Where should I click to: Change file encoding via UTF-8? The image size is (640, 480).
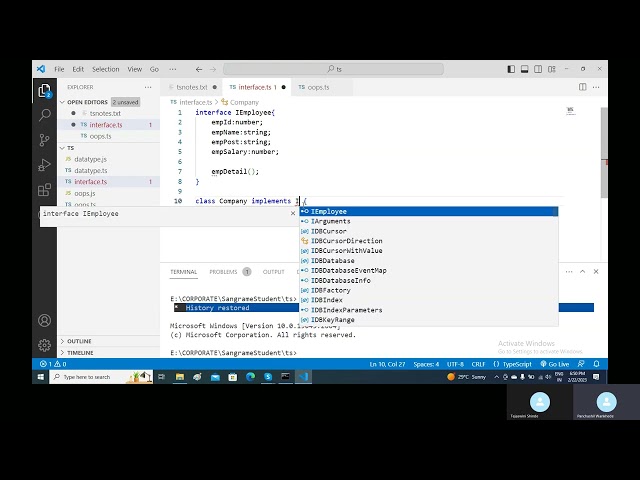click(455, 364)
